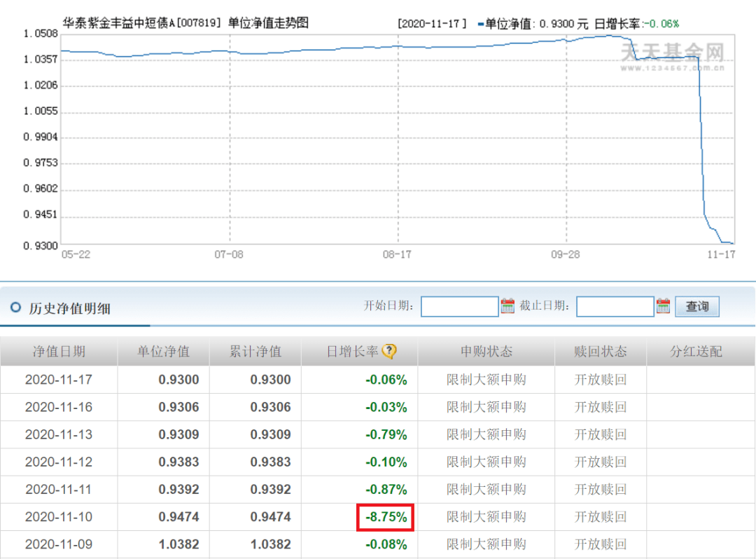Click the 单位净值 column header
The image size is (756, 559).
pyautogui.click(x=163, y=352)
